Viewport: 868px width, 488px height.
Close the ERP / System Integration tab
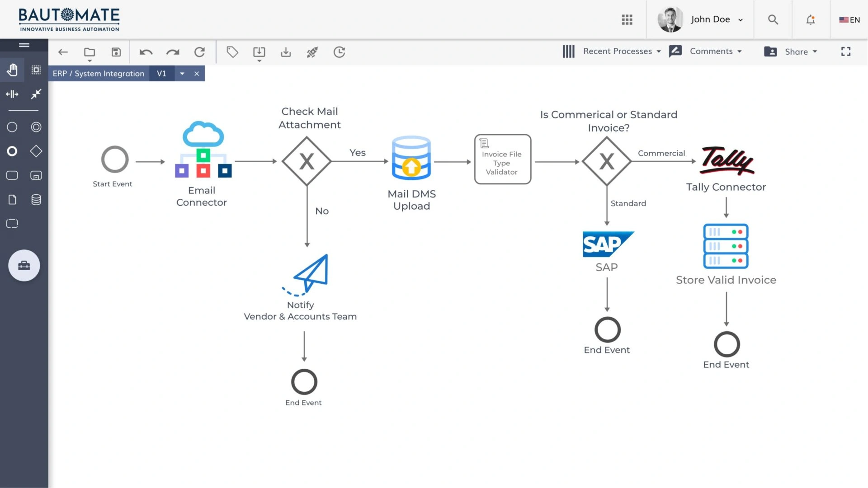(x=197, y=74)
